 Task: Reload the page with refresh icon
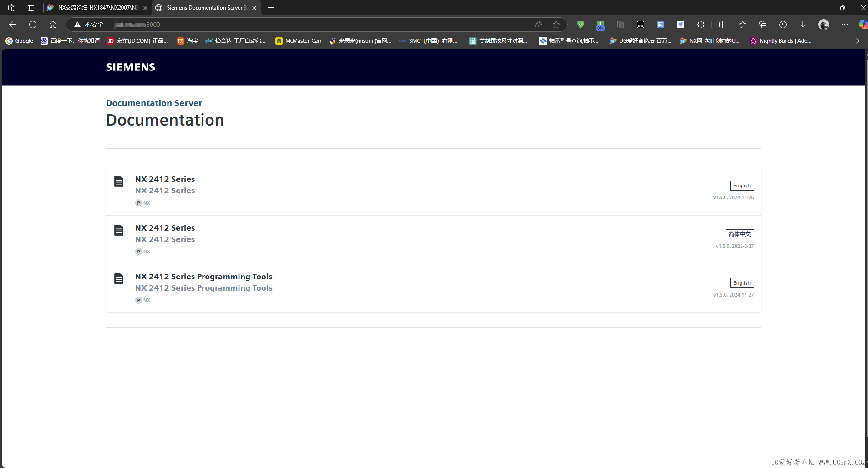click(x=33, y=25)
